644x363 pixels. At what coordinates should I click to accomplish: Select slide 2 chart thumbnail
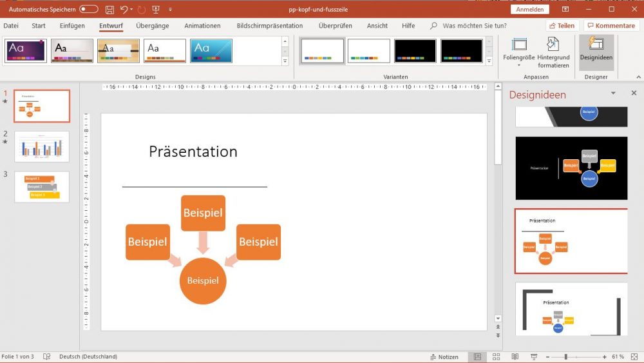click(x=42, y=147)
